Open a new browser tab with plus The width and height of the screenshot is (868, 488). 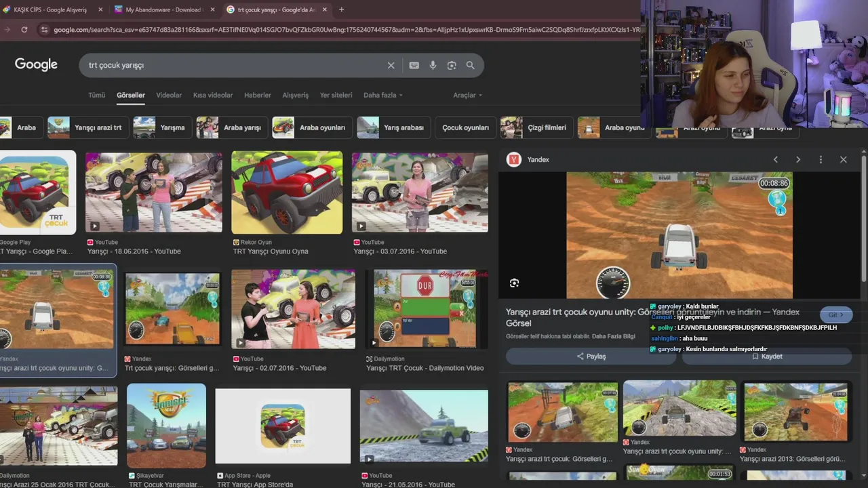[341, 9]
